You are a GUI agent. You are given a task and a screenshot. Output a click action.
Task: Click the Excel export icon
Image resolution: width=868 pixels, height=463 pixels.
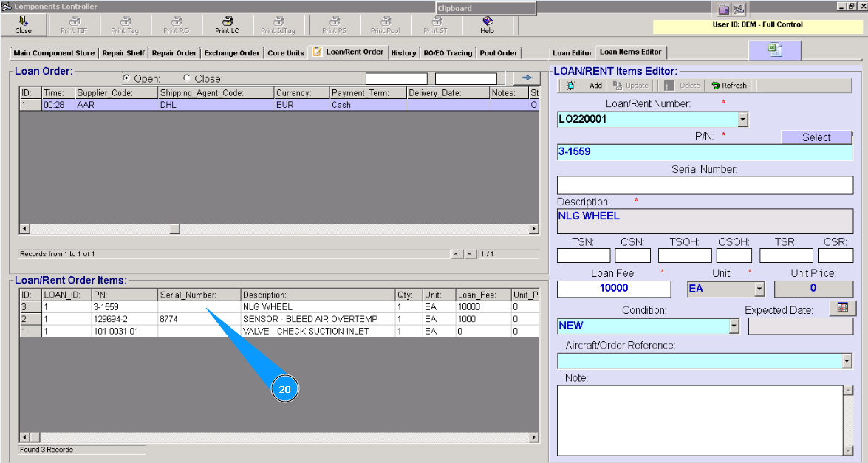(774, 49)
